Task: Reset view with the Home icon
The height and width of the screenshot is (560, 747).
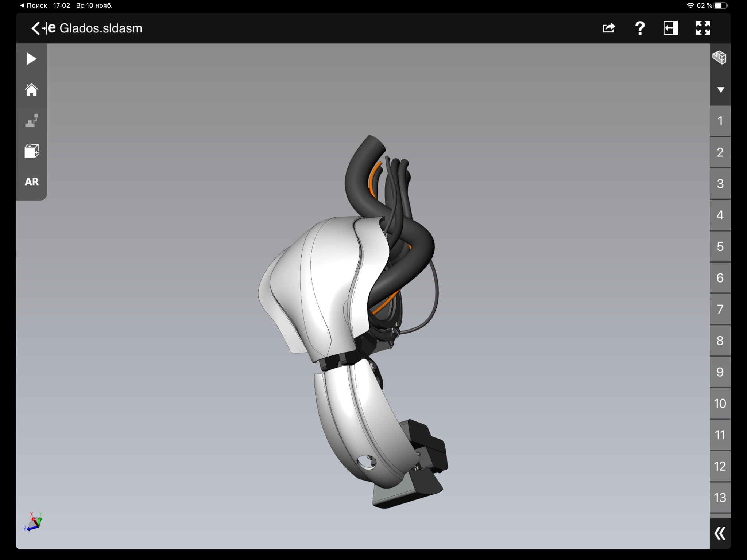Action: [31, 90]
